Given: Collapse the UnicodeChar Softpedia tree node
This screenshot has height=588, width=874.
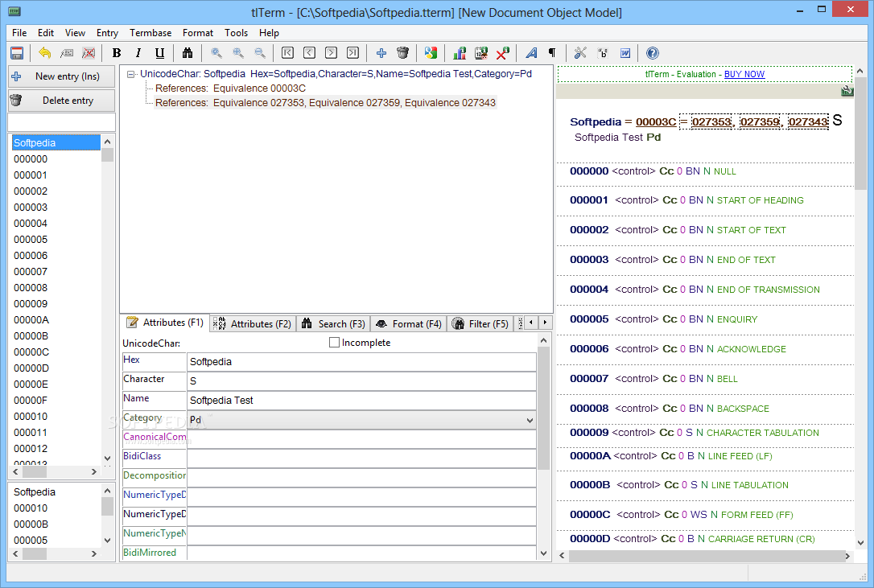Looking at the screenshot, I should coord(131,74).
